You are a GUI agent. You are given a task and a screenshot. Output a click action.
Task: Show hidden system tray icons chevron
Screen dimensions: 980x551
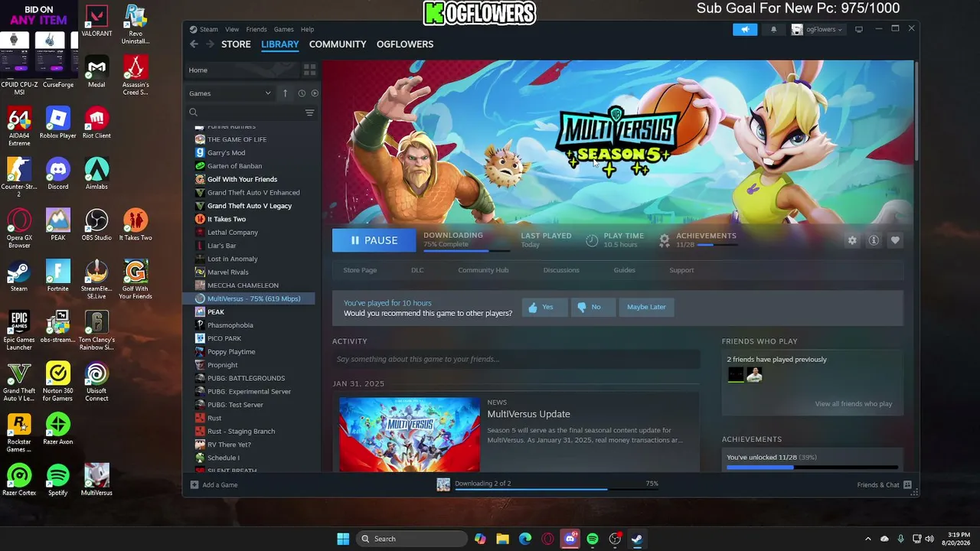(867, 539)
